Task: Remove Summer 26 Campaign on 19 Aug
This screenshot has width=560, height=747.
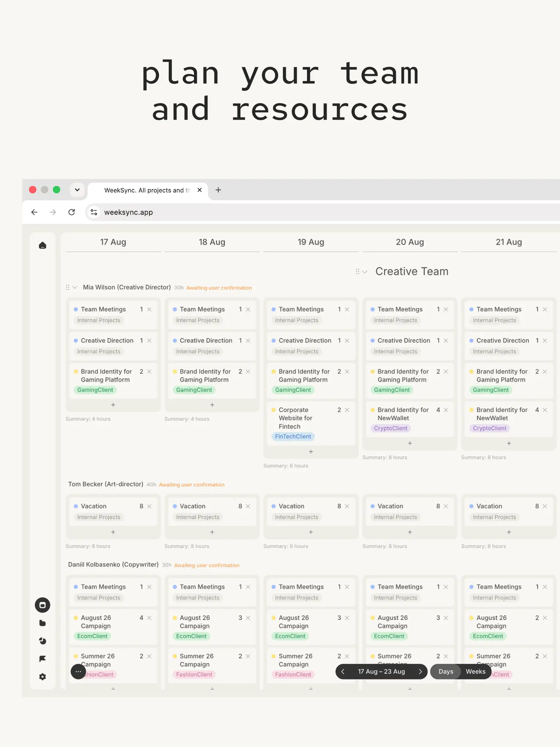Action: tap(347, 656)
